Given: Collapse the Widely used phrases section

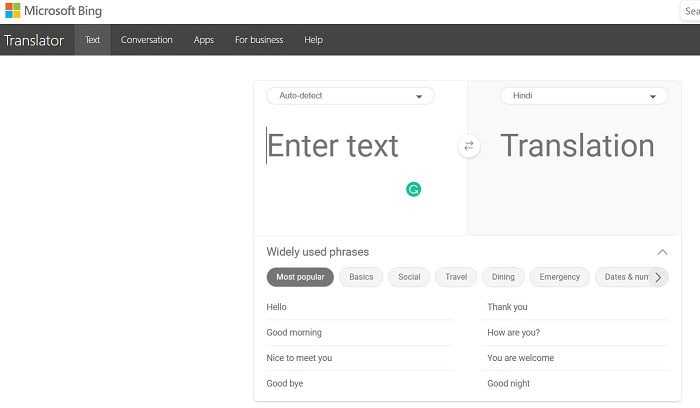Looking at the screenshot, I should pos(662,252).
